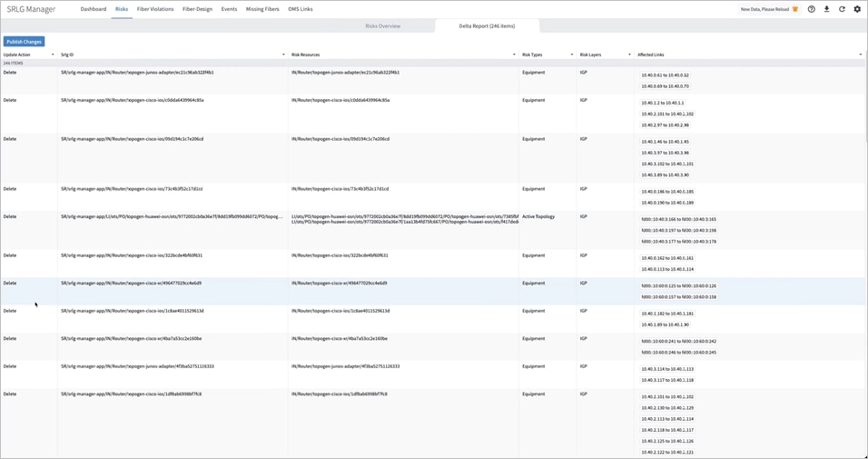Click the refresh icon in top bar
Image resolution: width=868 pixels, height=459 pixels.
click(842, 9)
